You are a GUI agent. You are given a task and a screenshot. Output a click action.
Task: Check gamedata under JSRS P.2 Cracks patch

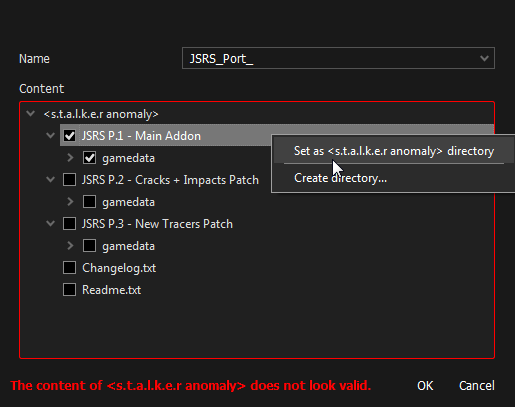coord(89,202)
